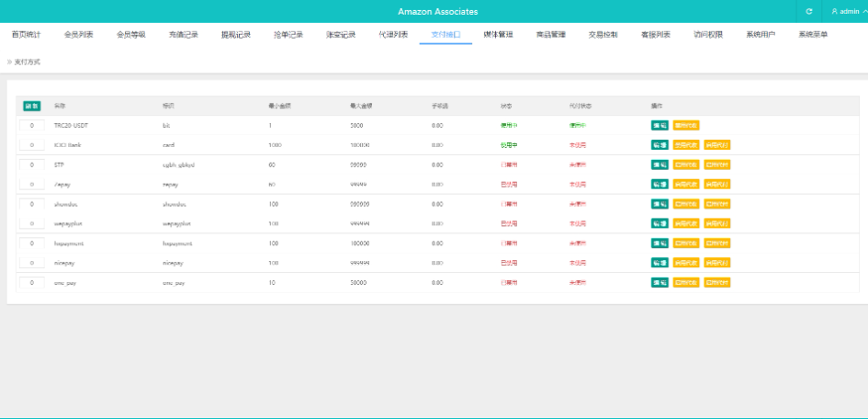The height and width of the screenshot is (419, 868).
Task: Click the red status text in STP row
Action: coord(509,165)
